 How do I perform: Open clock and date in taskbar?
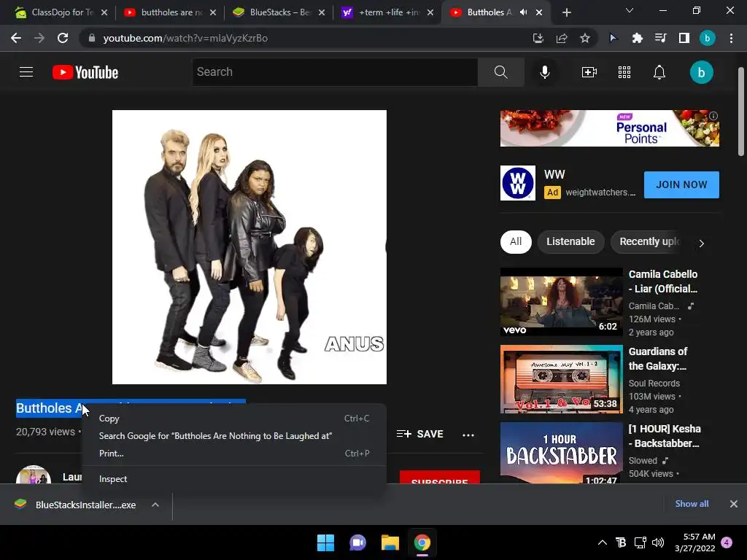(x=694, y=542)
